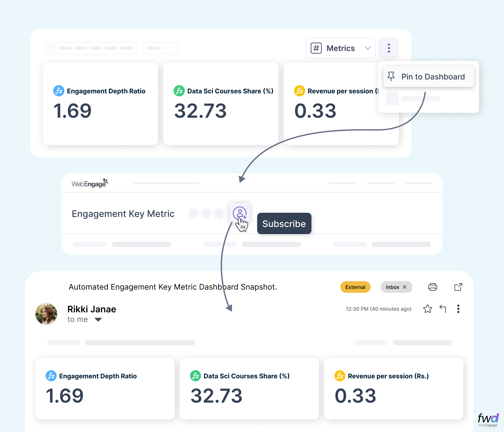Open email in new window icon
504x432 pixels.
click(x=458, y=287)
